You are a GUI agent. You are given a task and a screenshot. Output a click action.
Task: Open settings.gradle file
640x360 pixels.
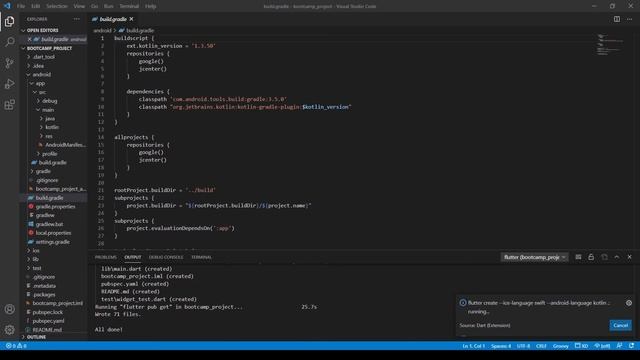click(53, 242)
